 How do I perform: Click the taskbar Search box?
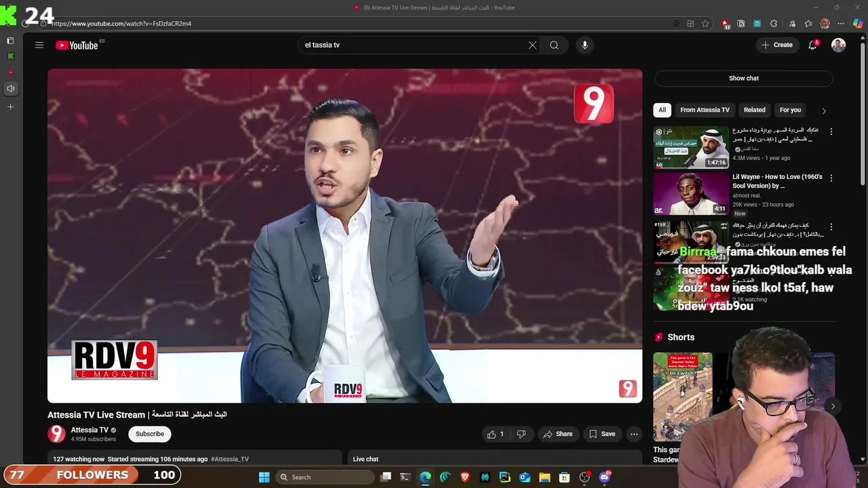(325, 477)
